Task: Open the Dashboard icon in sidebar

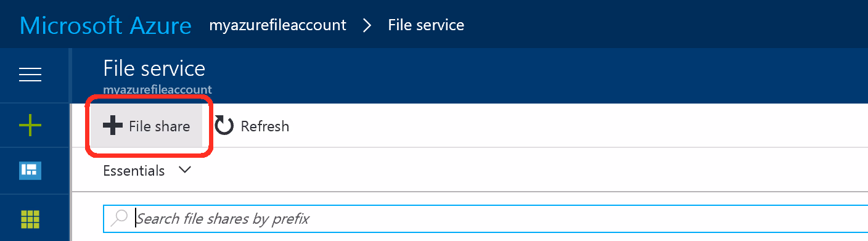Action: coord(30,171)
